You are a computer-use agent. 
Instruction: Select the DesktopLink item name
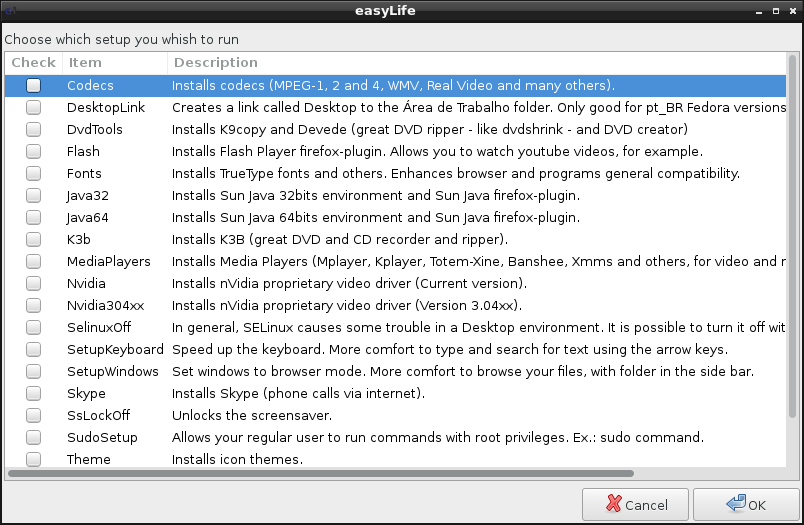[x=106, y=108]
